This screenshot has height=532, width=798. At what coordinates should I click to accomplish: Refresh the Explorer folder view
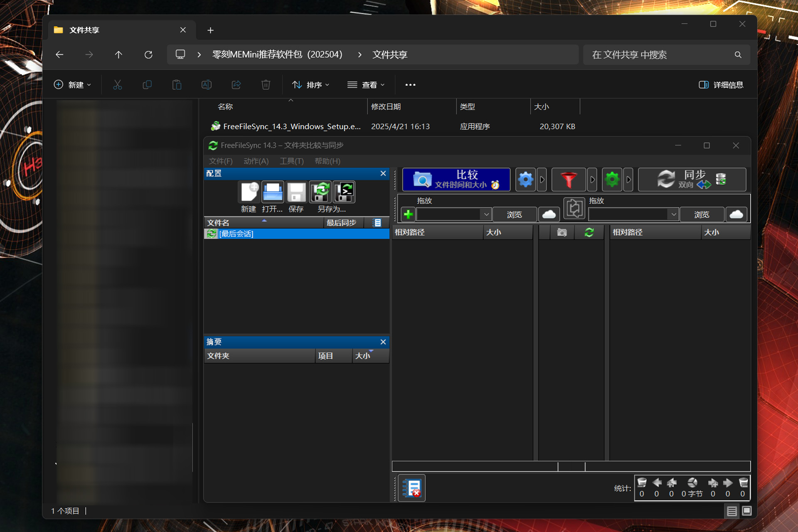[x=148, y=54]
